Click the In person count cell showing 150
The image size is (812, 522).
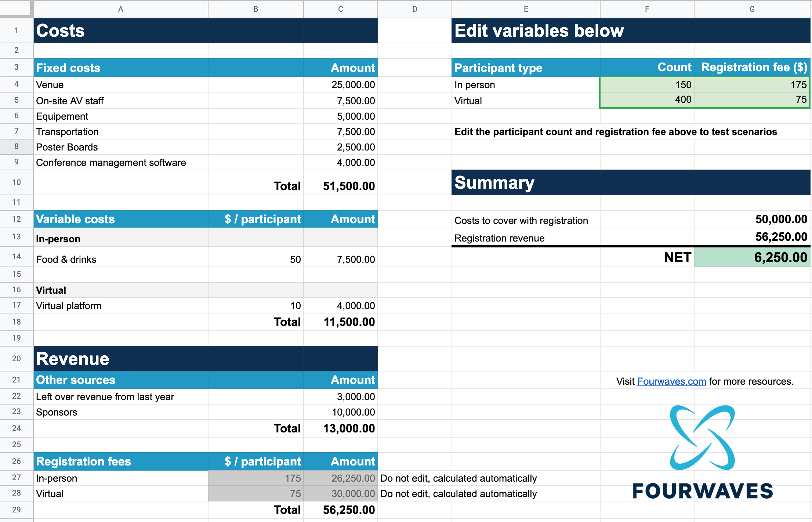647,84
